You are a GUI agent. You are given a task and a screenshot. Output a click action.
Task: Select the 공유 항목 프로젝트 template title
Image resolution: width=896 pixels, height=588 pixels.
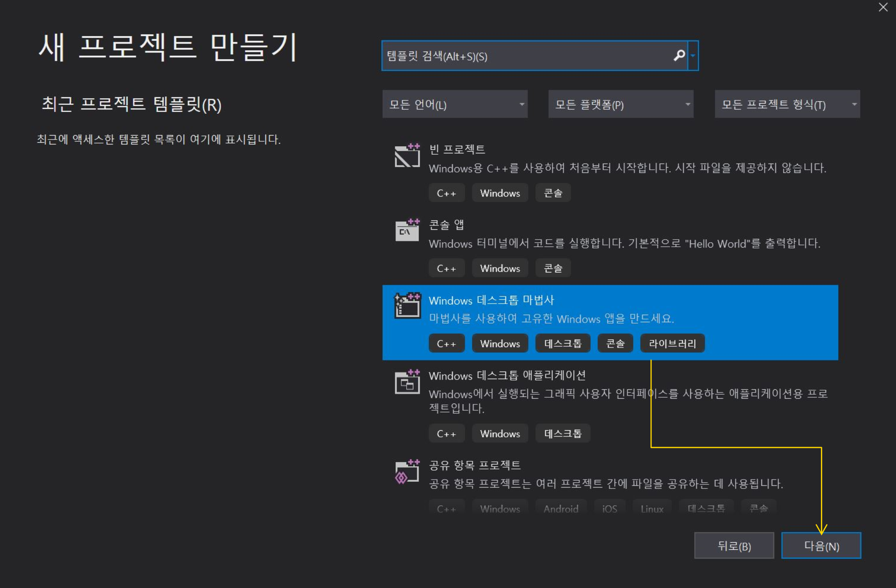[x=475, y=465]
